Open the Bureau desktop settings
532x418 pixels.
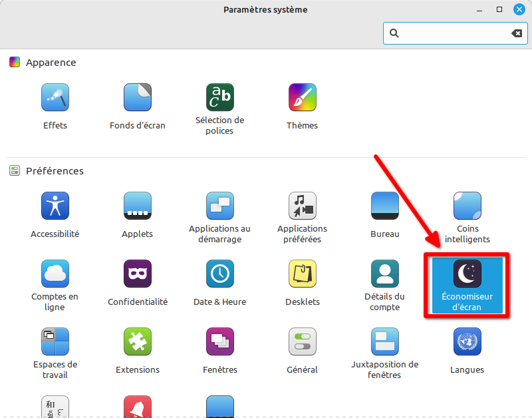385,206
